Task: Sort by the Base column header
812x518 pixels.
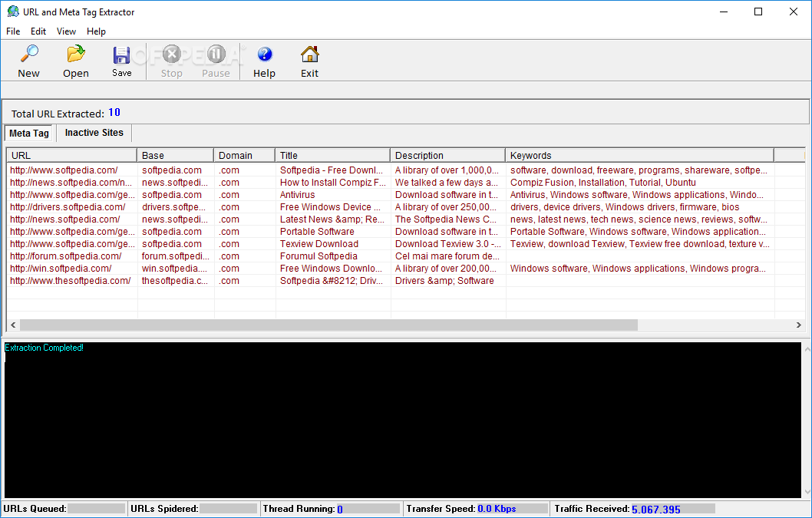Action: 175,155
